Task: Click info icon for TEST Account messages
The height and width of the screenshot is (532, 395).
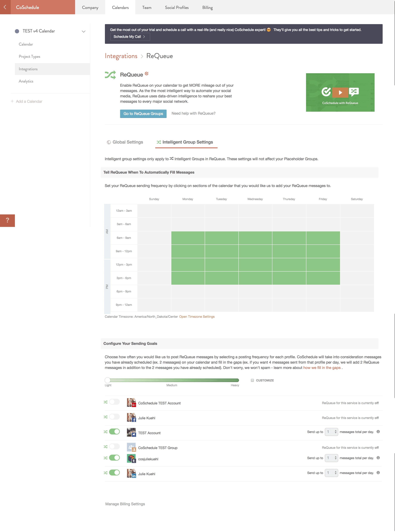Action: click(378, 431)
